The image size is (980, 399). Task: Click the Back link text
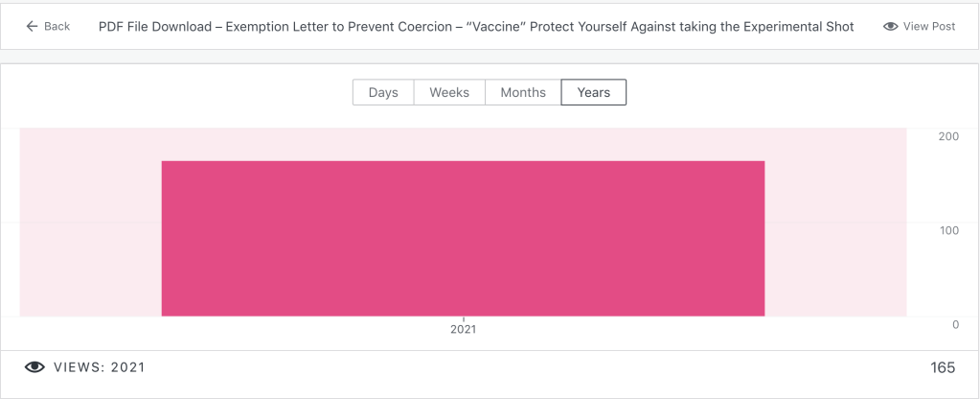(x=57, y=26)
